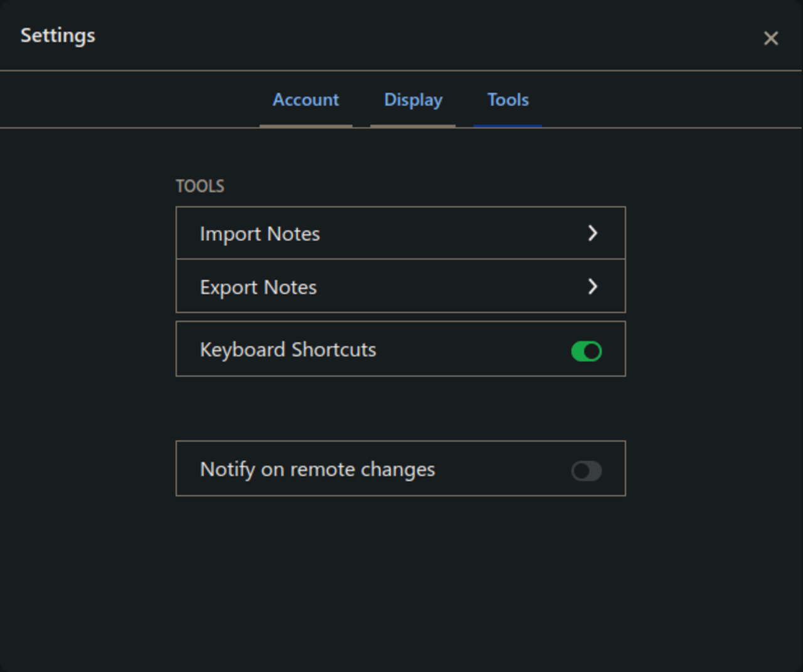Click the chevron arrow beside Import Notes
This screenshot has width=803, height=672.
tap(592, 233)
